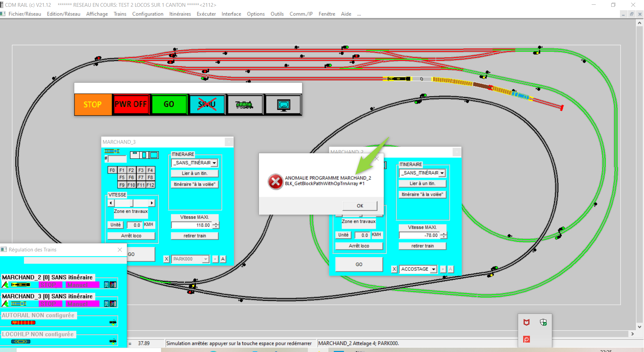Image resolution: width=644 pixels, height=352 pixels.
Task: Click Itinéraire "à la volée" in MARCHAND_2
Action: pos(423,194)
